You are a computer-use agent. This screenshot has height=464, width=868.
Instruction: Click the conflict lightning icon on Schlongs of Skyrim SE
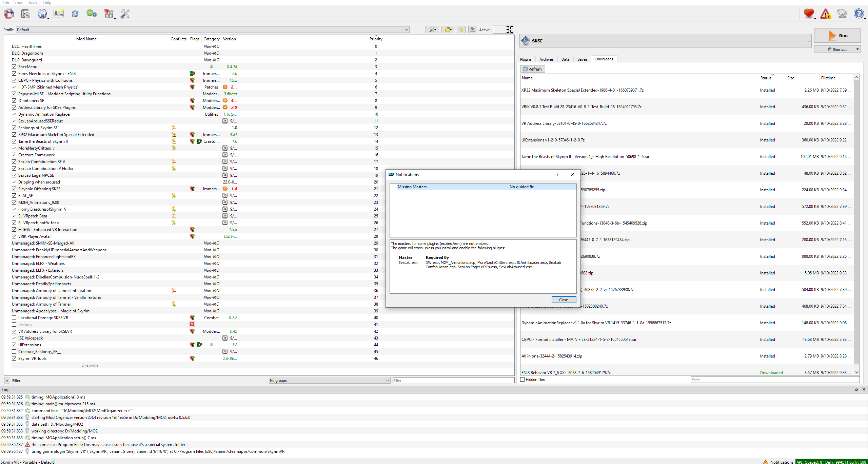click(x=174, y=128)
